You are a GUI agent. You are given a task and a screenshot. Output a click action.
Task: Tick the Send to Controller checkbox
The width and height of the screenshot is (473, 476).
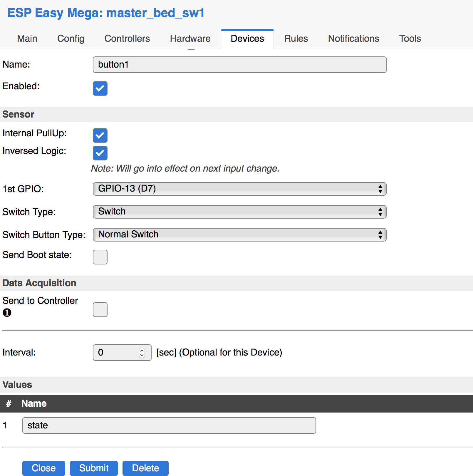point(100,310)
